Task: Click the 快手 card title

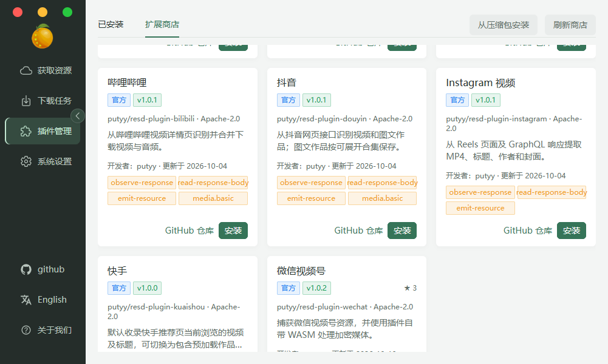Action: click(117, 271)
